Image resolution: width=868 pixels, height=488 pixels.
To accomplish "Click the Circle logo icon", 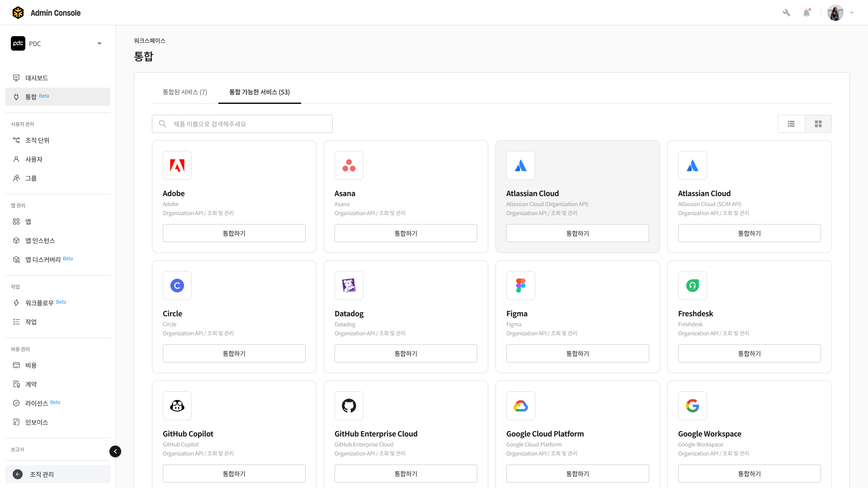I will [x=177, y=286].
